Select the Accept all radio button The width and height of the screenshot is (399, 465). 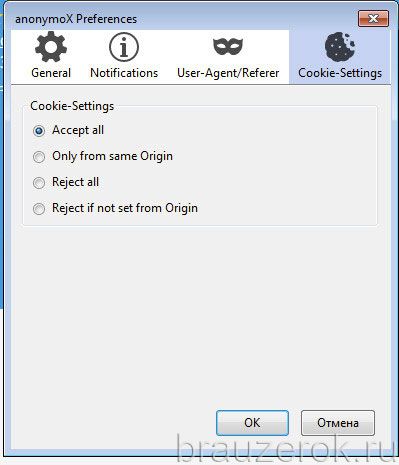[x=39, y=131]
